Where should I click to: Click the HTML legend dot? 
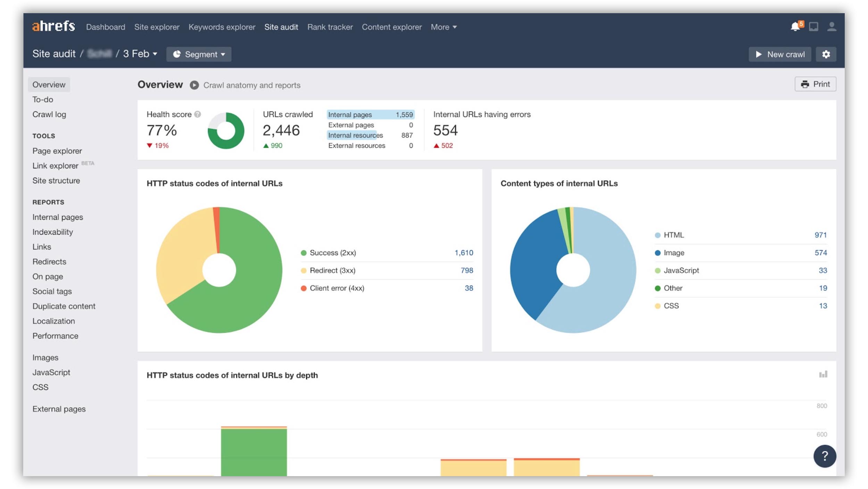657,235
